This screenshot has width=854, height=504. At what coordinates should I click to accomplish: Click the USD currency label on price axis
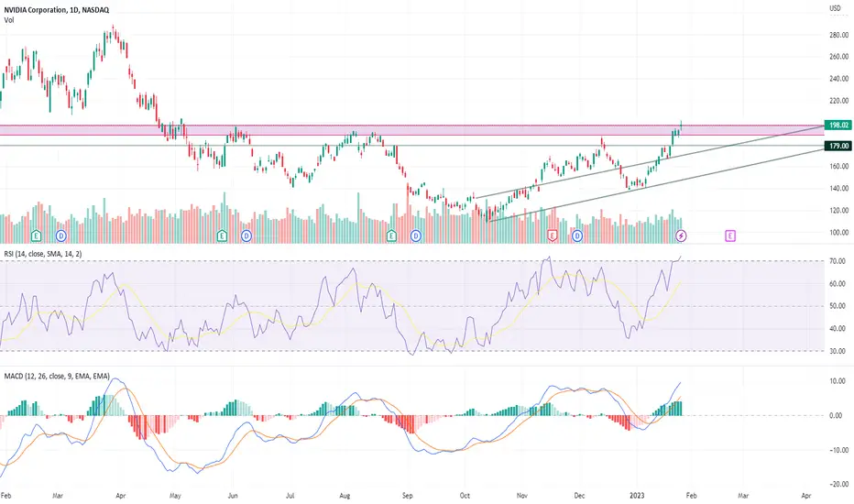pos(835,8)
